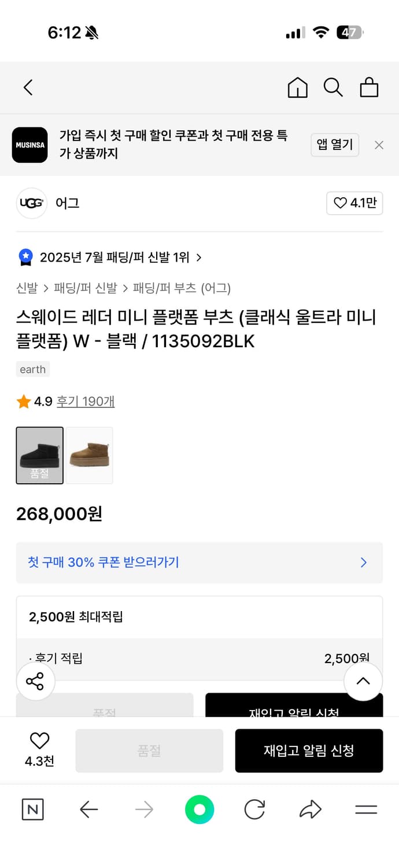Screen dimensions: 399x868
Task: Open the search icon in top bar
Action: coord(333,87)
